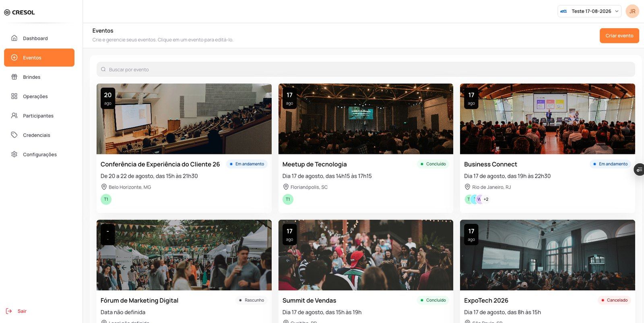The width and height of the screenshot is (644, 323).
Task: Click the Cresol logo in sidebar
Action: 19,12
